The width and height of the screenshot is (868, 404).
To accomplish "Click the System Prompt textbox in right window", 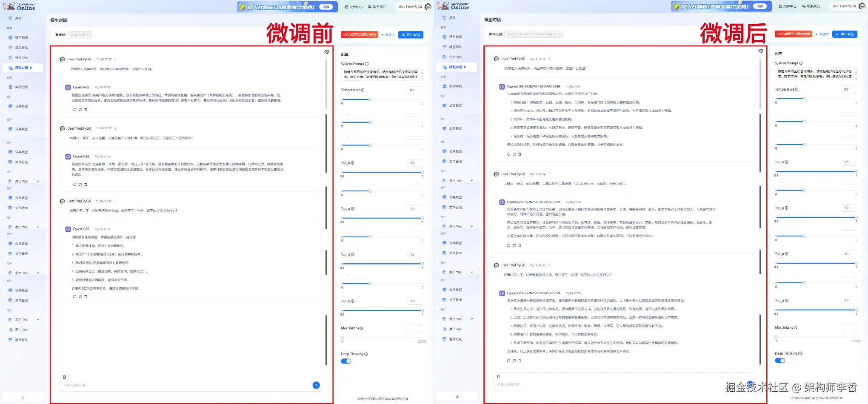I will tap(816, 74).
